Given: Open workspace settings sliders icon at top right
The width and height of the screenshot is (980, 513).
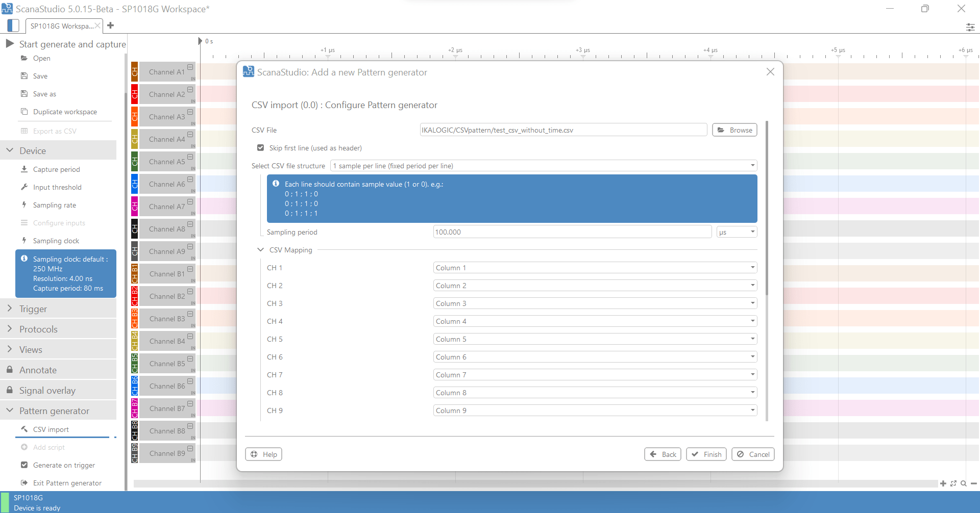Looking at the screenshot, I should [x=970, y=27].
